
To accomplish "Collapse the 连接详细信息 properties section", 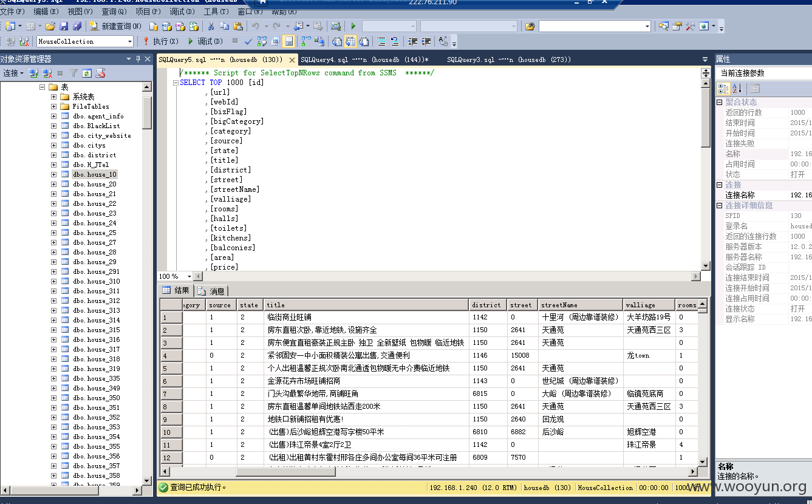I will 720,205.
